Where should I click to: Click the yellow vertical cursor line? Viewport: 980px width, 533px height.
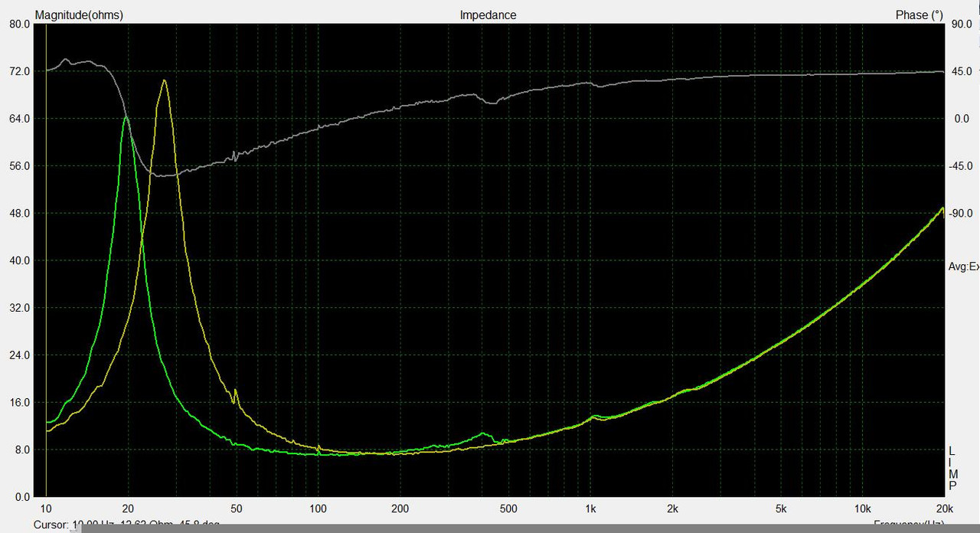tap(46, 260)
